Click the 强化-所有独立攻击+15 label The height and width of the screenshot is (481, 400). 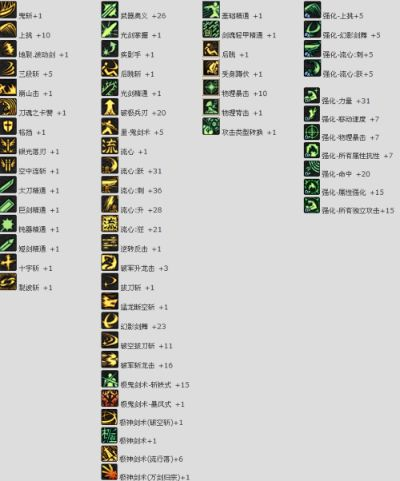pyautogui.click(x=358, y=211)
